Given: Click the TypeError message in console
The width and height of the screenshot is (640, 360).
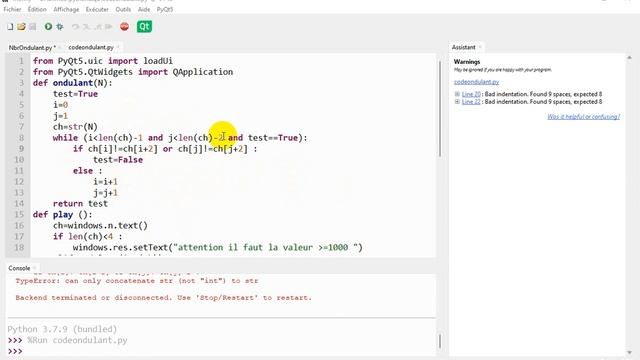Looking at the screenshot, I should pyautogui.click(x=137, y=281).
